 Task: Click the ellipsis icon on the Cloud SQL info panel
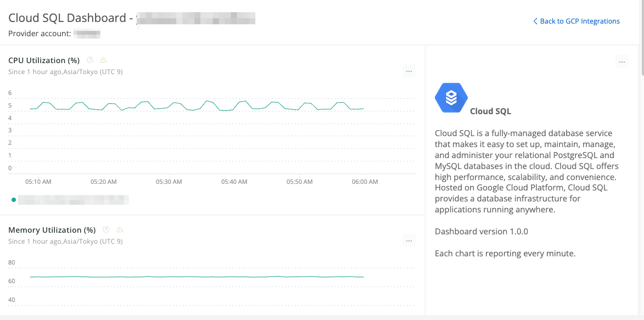pos(622,61)
